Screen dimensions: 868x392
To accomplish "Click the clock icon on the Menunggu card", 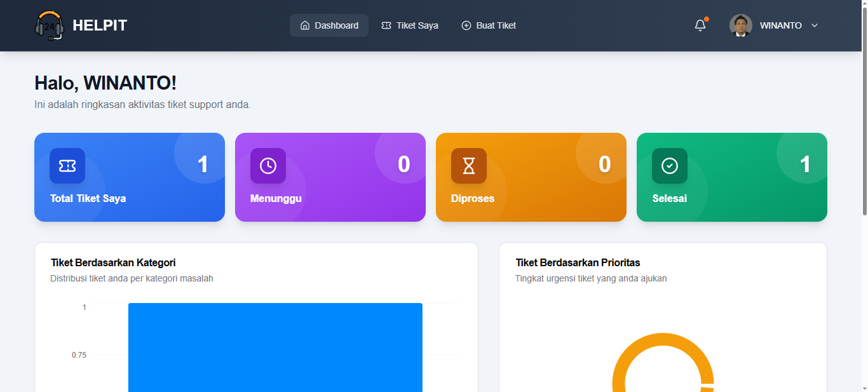I will (268, 165).
